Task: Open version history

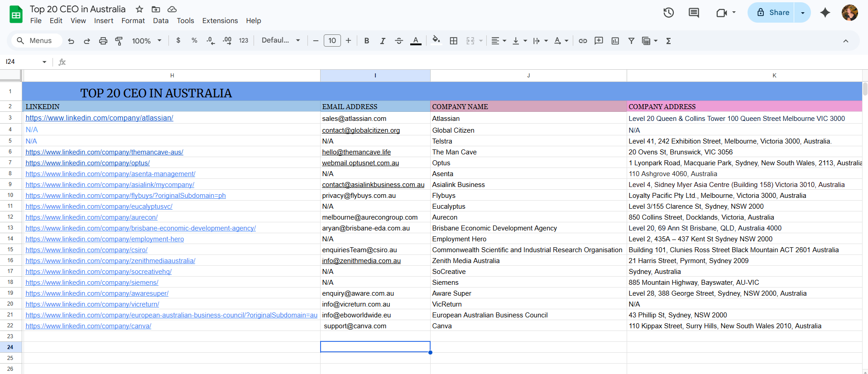Action: [x=669, y=13]
